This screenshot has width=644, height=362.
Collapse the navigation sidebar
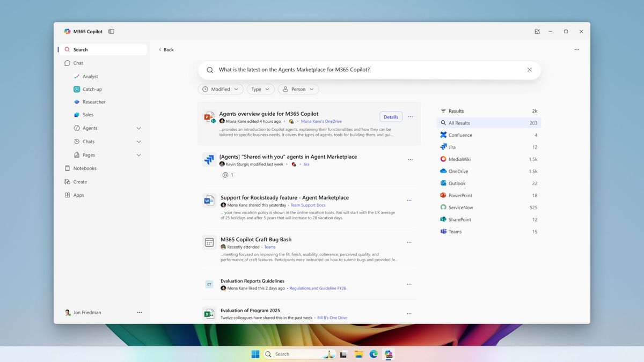[111, 31]
